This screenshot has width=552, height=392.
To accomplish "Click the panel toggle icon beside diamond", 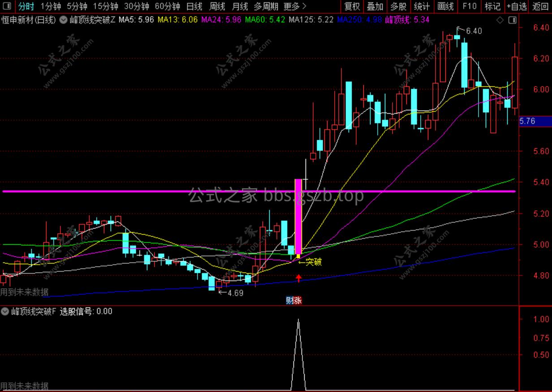I will [512, 20].
